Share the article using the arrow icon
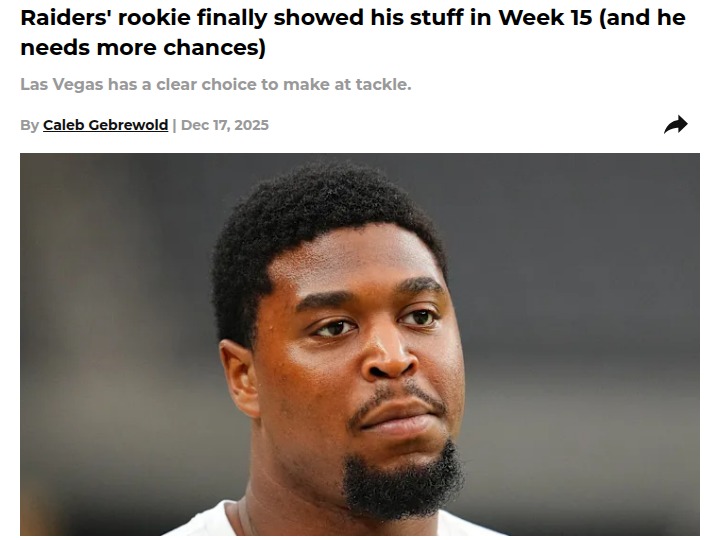This screenshot has height=540, width=720. (x=675, y=124)
